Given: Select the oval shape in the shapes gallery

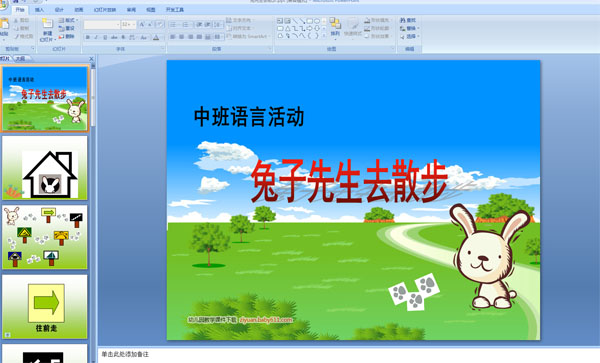Looking at the screenshot, I should coord(317,21).
